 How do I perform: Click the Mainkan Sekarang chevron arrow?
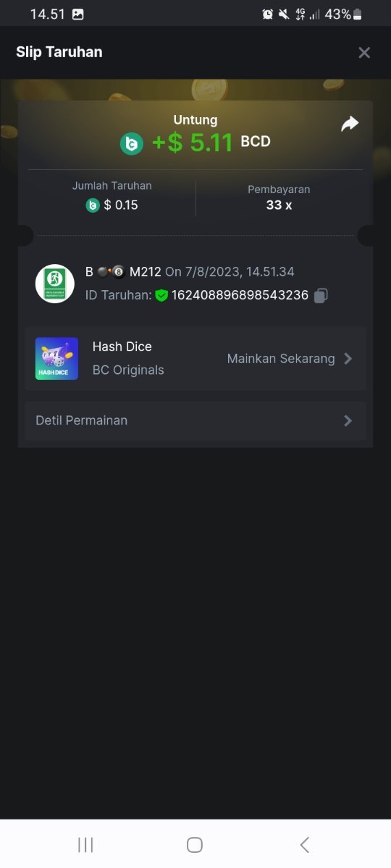click(348, 359)
